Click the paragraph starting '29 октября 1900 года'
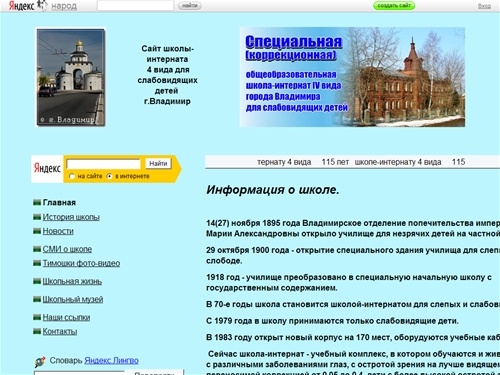The image size is (500, 375). click(353, 255)
